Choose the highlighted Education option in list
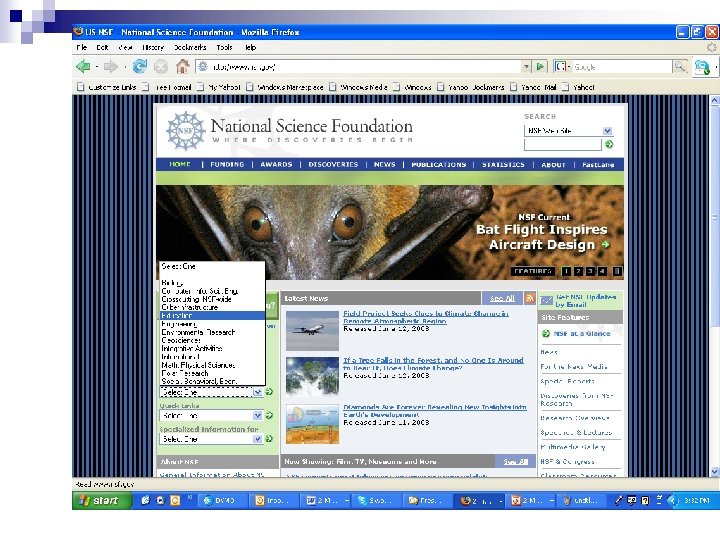The image size is (720, 540). pyautogui.click(x=212, y=315)
